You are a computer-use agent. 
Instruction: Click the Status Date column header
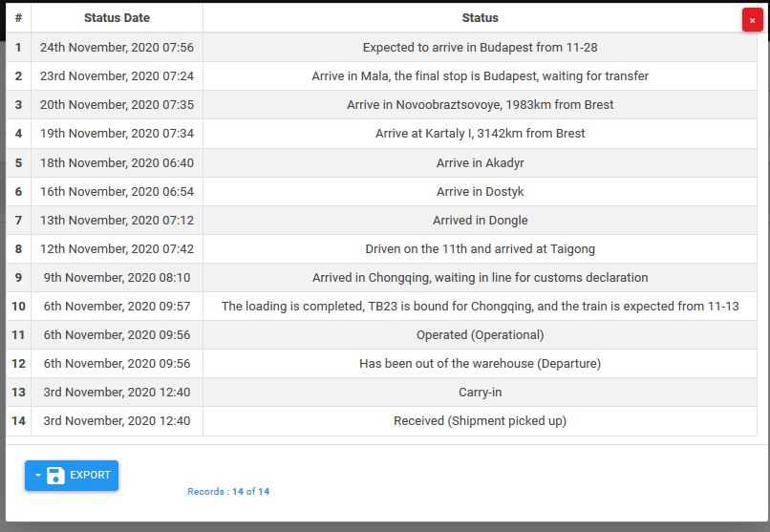[x=117, y=18]
